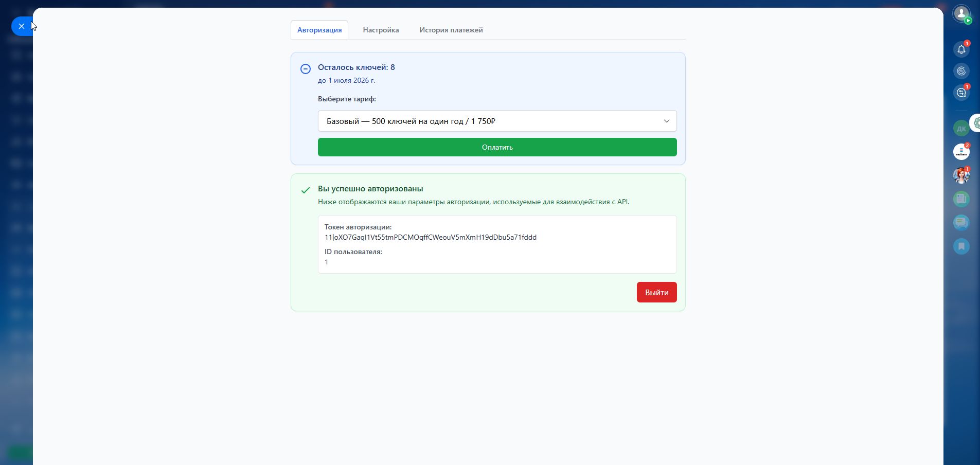The width and height of the screenshot is (980, 465).
Task: Click the user ID value 1
Action: (x=327, y=262)
